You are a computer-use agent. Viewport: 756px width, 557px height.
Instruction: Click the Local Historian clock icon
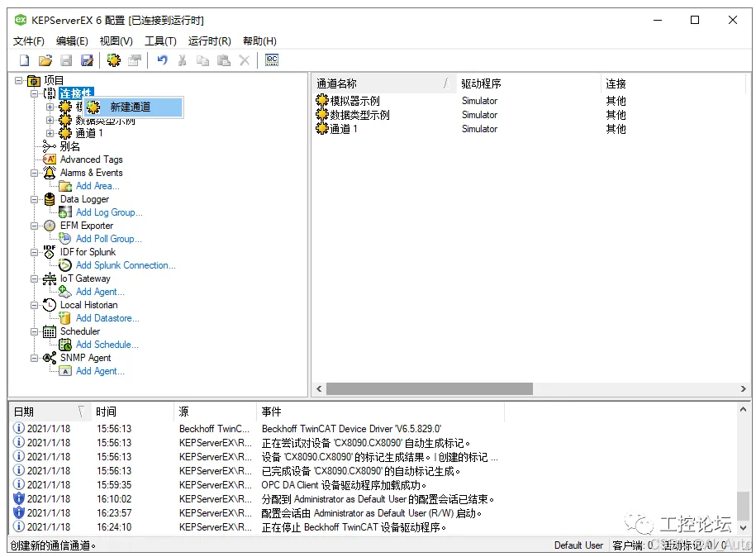(x=50, y=305)
